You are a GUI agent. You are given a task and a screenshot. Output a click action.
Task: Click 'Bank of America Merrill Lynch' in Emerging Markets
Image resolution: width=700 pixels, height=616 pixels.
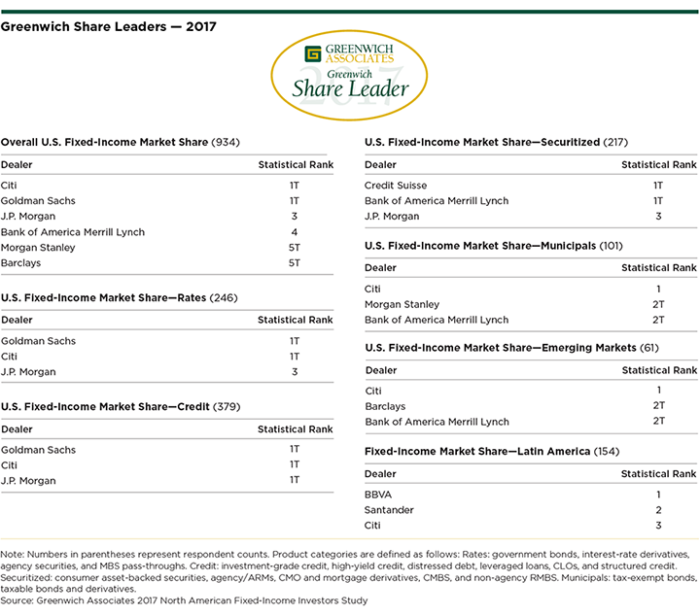point(437,422)
